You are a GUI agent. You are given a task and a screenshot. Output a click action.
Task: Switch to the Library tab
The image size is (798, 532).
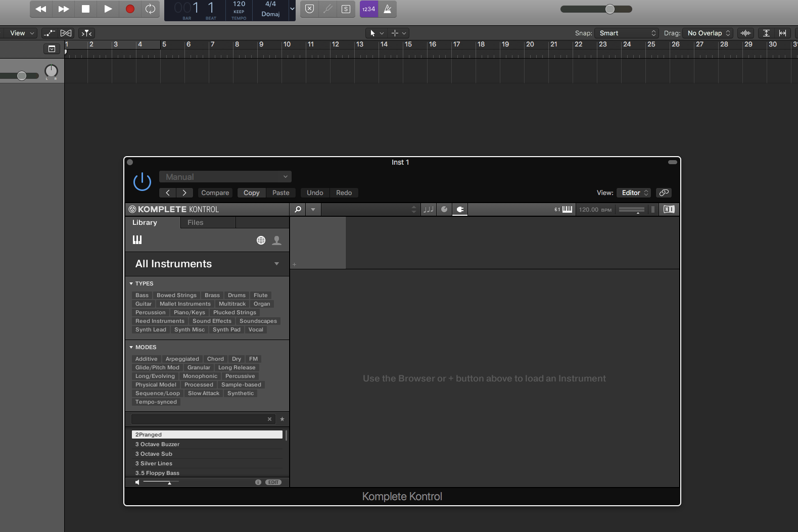coord(153,222)
